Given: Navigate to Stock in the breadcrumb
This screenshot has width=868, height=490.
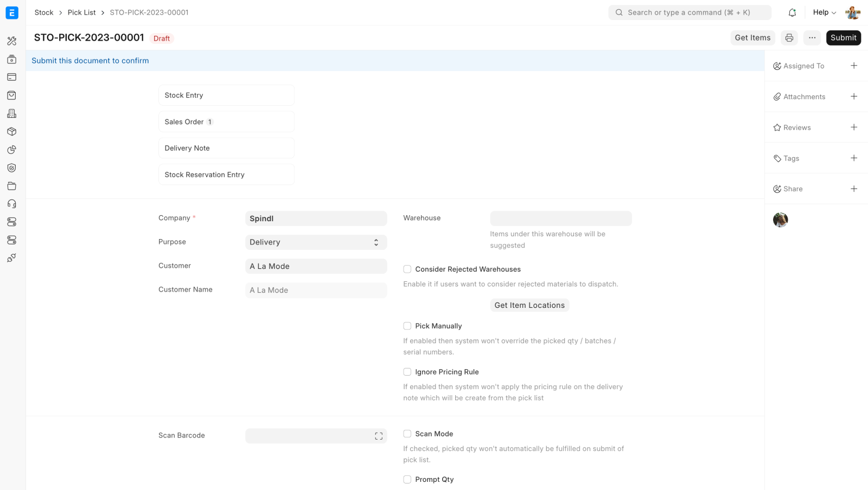Looking at the screenshot, I should pyautogui.click(x=44, y=12).
